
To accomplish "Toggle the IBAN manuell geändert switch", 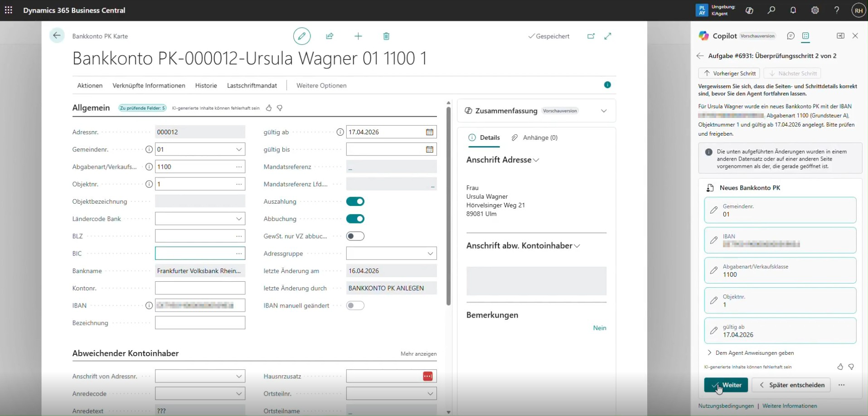I will pos(355,305).
